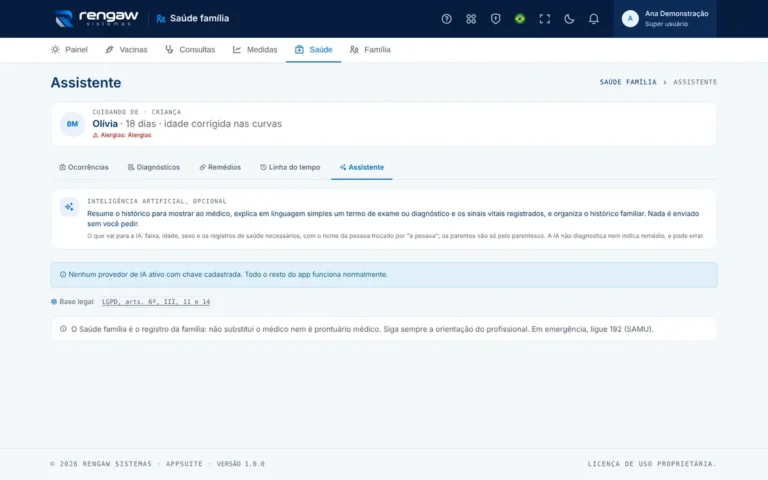Select the Brazil flag language icon
768x480 pixels.
point(520,19)
